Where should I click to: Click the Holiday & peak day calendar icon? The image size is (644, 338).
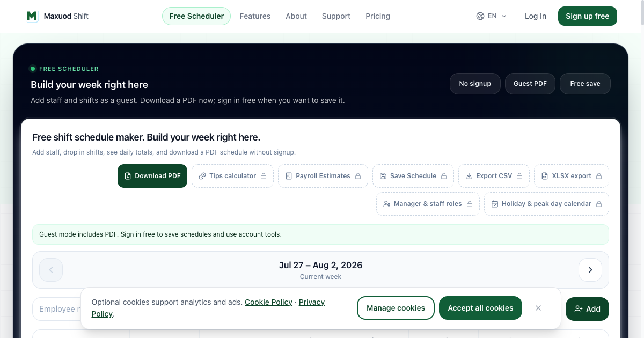(x=495, y=204)
